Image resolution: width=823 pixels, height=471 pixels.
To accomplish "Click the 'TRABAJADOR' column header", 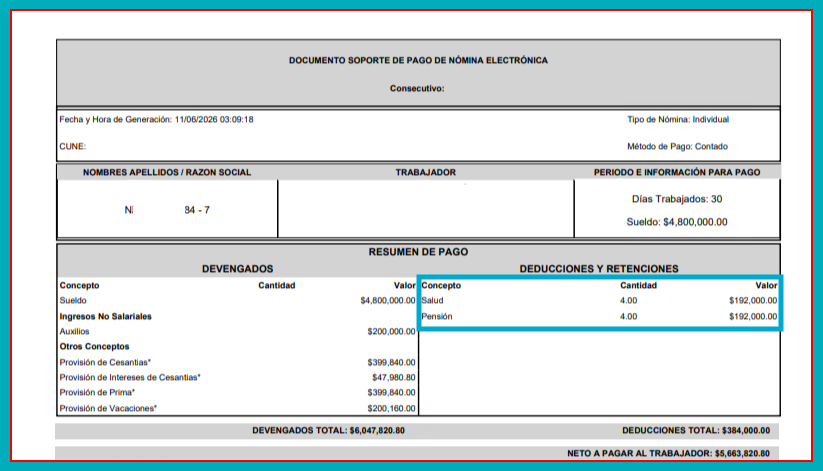I will pyautogui.click(x=426, y=172).
